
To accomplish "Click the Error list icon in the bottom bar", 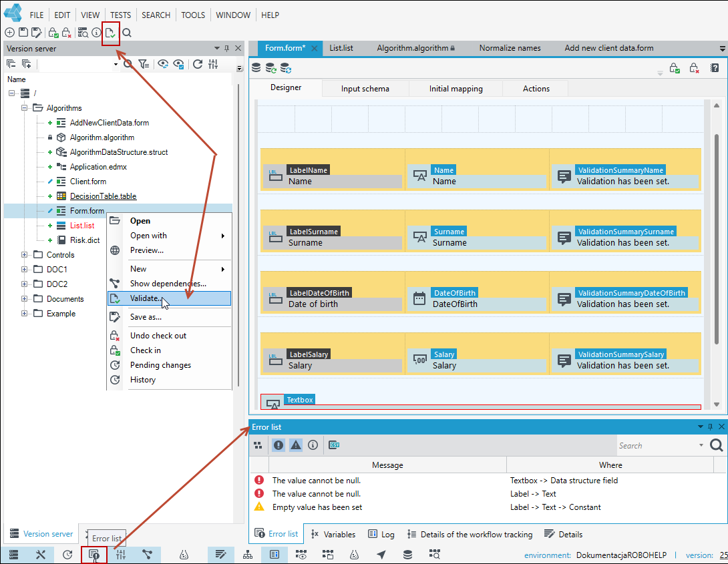I will coord(94,555).
